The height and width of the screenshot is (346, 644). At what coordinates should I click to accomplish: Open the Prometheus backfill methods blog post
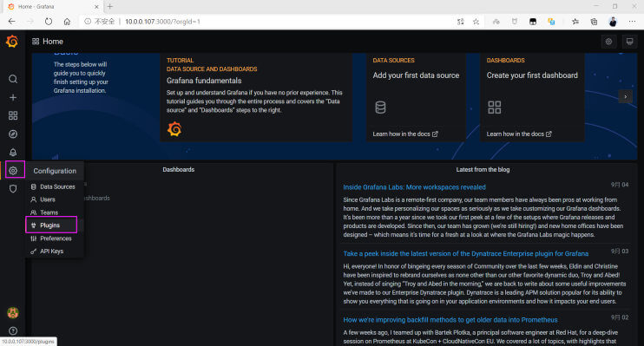[x=450, y=320]
